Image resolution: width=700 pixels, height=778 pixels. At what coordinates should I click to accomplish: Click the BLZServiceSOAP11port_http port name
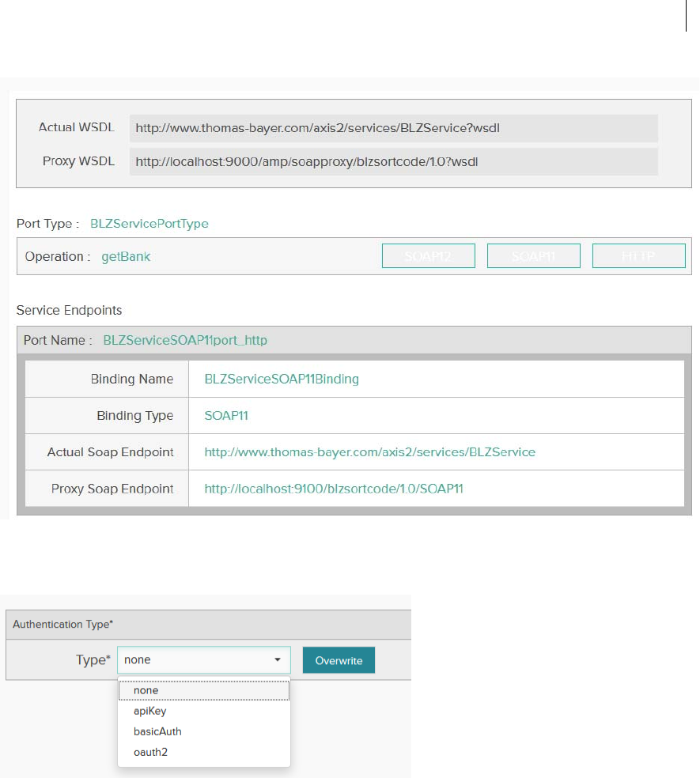click(x=185, y=341)
